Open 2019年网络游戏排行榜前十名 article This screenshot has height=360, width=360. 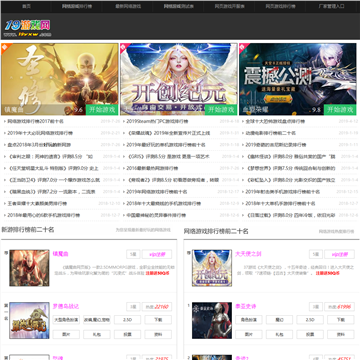click(x=157, y=192)
